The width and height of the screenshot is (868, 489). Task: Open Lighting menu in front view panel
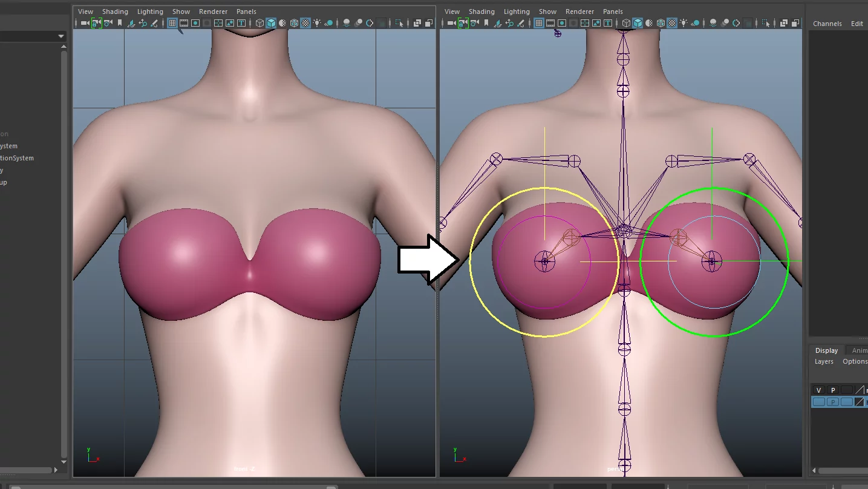150,11
